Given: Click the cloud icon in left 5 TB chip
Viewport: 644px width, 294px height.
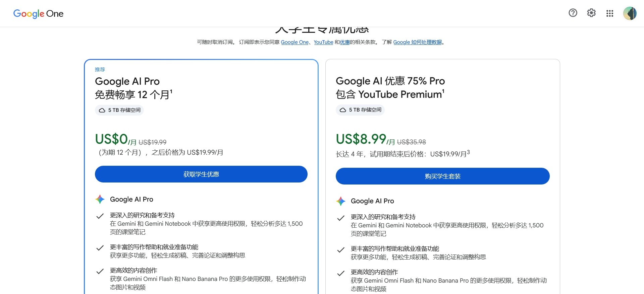Looking at the screenshot, I should [x=102, y=110].
